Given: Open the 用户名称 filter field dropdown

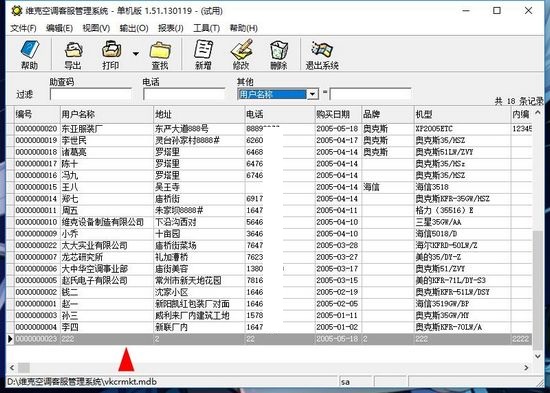Looking at the screenshot, I should pos(312,94).
